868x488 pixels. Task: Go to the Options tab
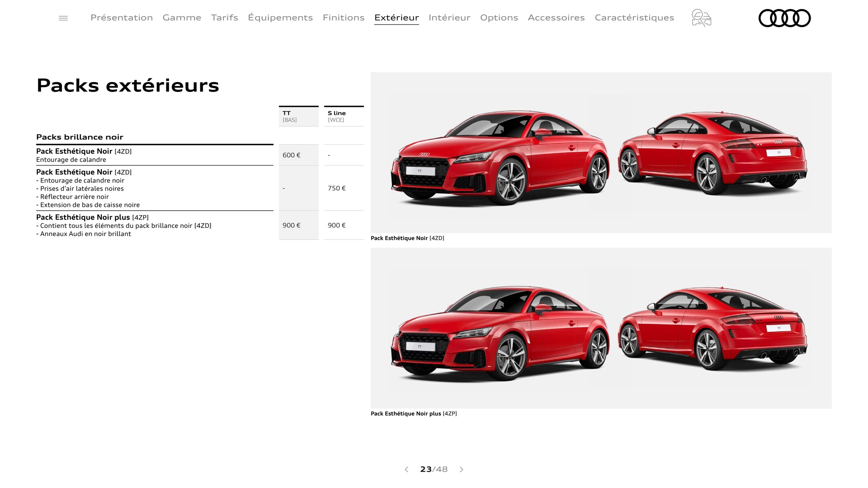(499, 17)
